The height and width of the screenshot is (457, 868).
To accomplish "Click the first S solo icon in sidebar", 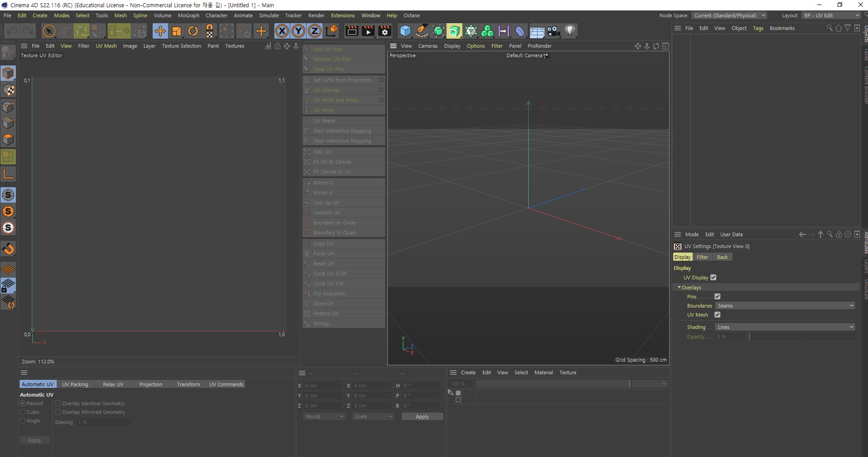I will (x=8, y=195).
